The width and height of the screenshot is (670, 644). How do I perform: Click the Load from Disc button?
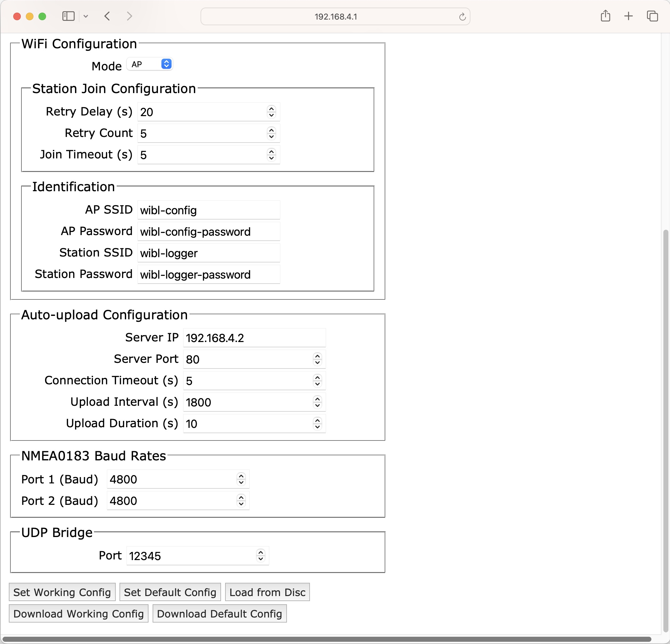[x=268, y=593]
